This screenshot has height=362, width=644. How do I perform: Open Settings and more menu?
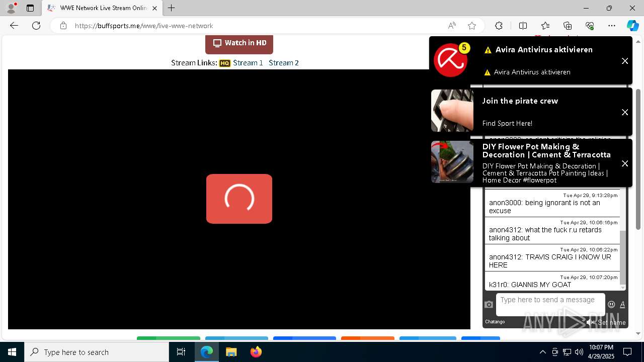(x=612, y=26)
